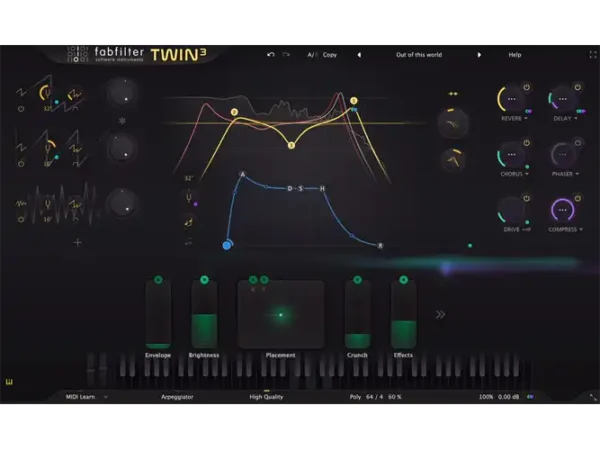Open the COMPRESS type dropdown

pyautogui.click(x=565, y=230)
